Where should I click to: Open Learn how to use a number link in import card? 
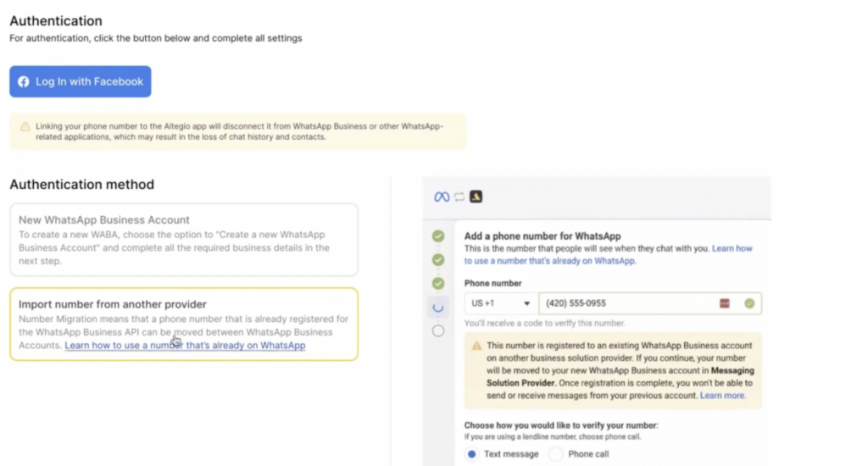pos(185,346)
